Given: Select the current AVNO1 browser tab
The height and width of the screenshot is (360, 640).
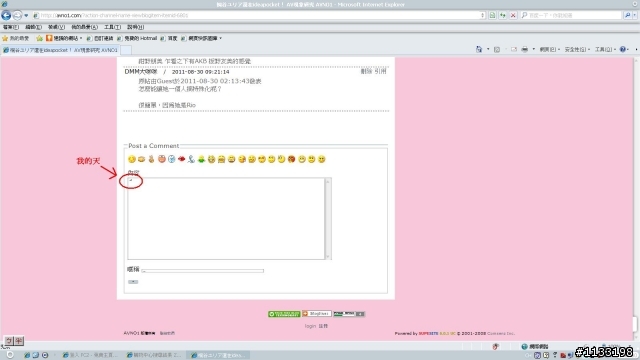Looking at the screenshot, I should [x=60, y=50].
